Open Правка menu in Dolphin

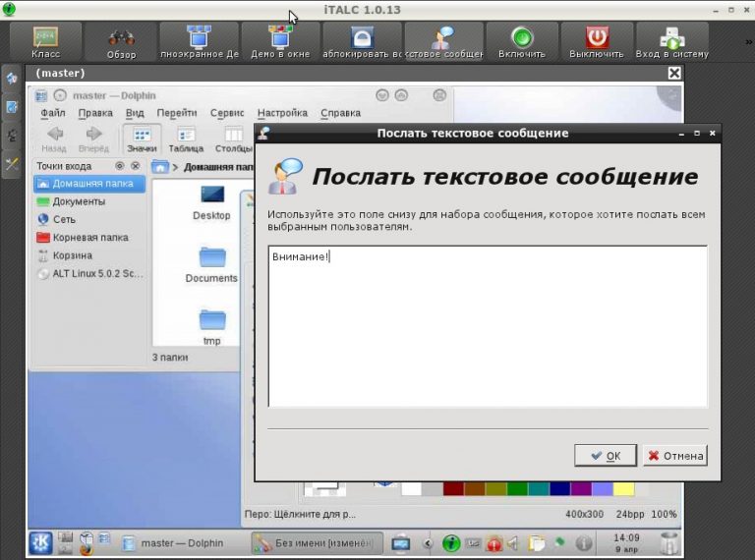tap(95, 113)
